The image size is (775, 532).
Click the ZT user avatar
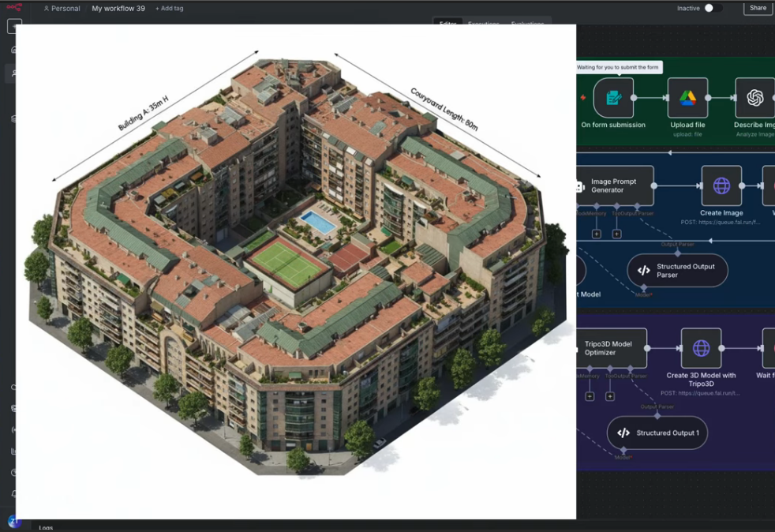pyautogui.click(x=14, y=521)
